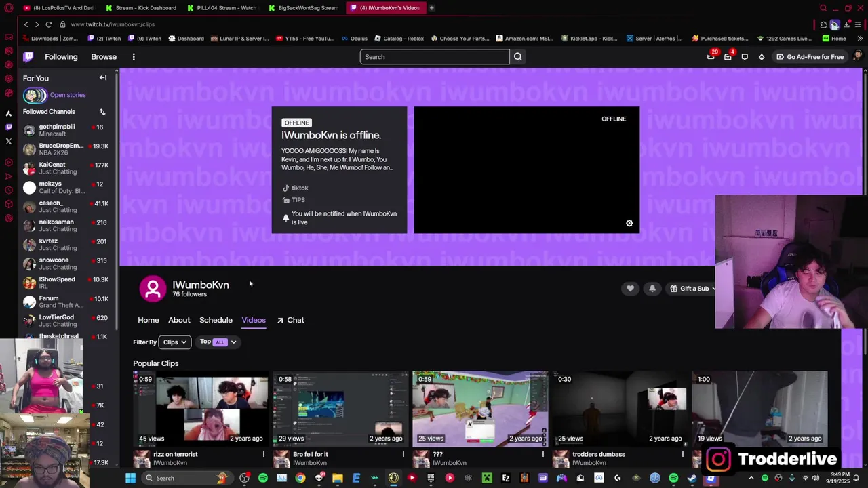The width and height of the screenshot is (868, 488).
Task: Open the Filter By Clips dropdown
Action: [x=174, y=342]
